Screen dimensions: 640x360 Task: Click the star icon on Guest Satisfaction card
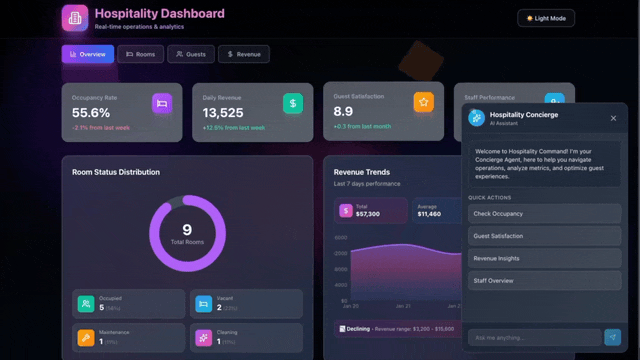(x=424, y=102)
